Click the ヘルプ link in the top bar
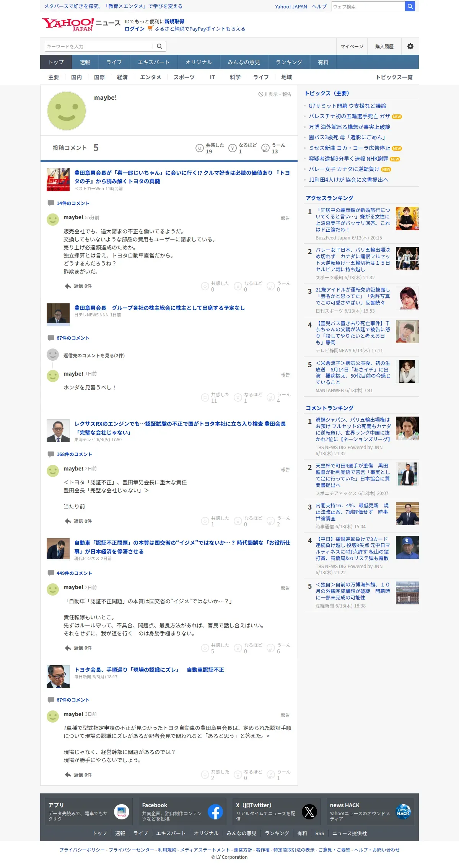The height and width of the screenshot is (868, 459). [319, 7]
